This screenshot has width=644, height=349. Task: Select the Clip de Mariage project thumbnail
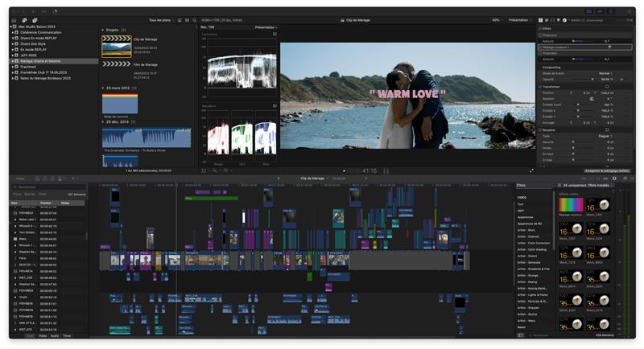[117, 47]
